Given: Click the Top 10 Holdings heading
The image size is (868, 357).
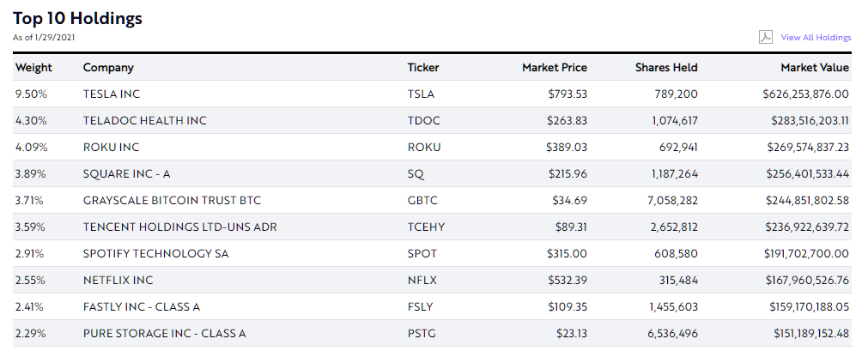Looking at the screenshot, I should coord(77,18).
